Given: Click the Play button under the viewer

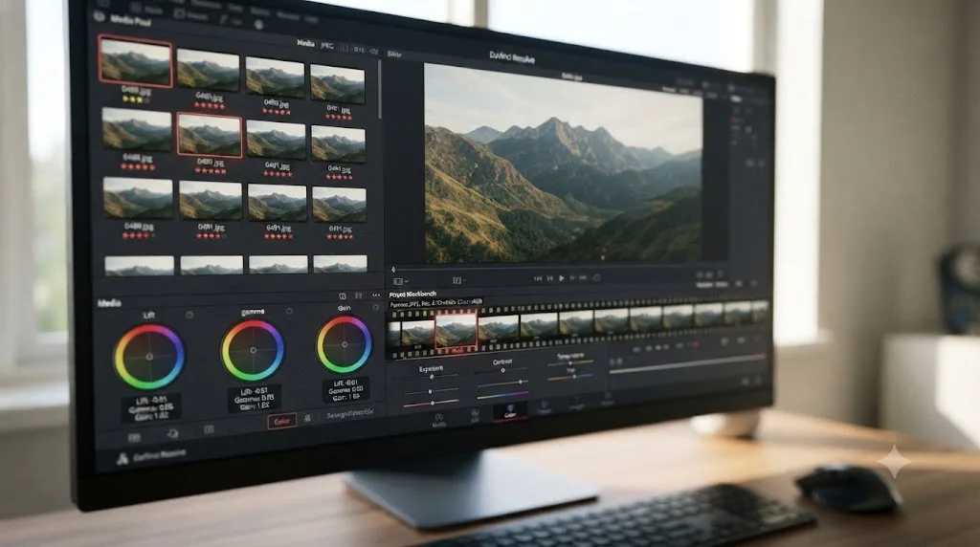Looking at the screenshot, I should [x=561, y=278].
